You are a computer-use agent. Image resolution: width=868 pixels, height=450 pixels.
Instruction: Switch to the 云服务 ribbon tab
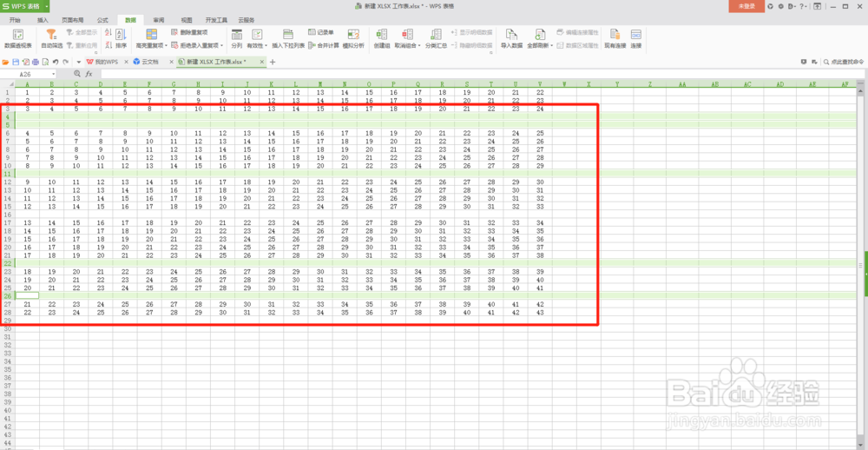coord(247,20)
